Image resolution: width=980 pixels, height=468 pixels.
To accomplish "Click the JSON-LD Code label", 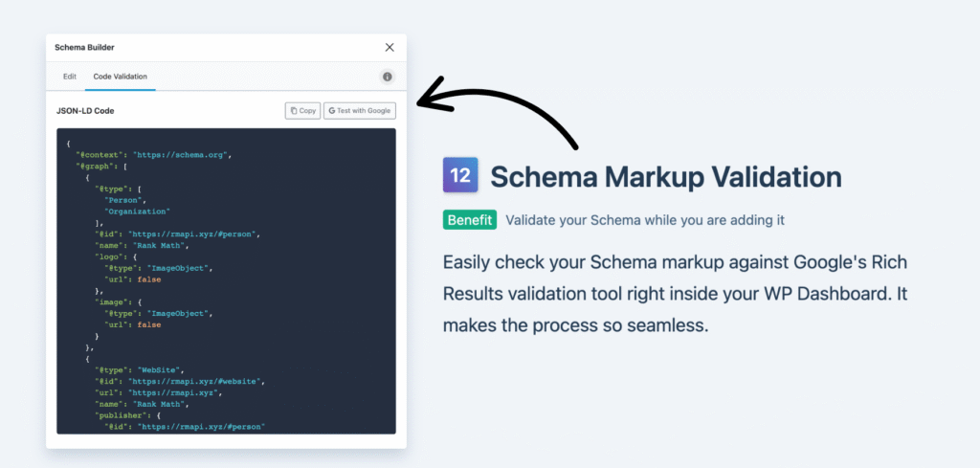I will 85,111.
